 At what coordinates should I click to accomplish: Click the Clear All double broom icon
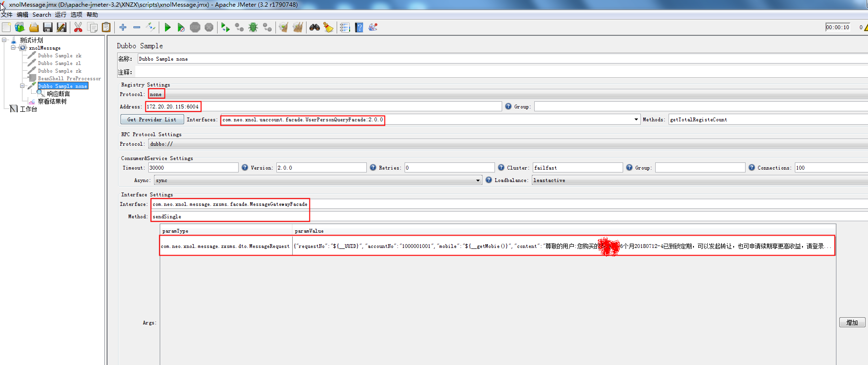pos(297,27)
